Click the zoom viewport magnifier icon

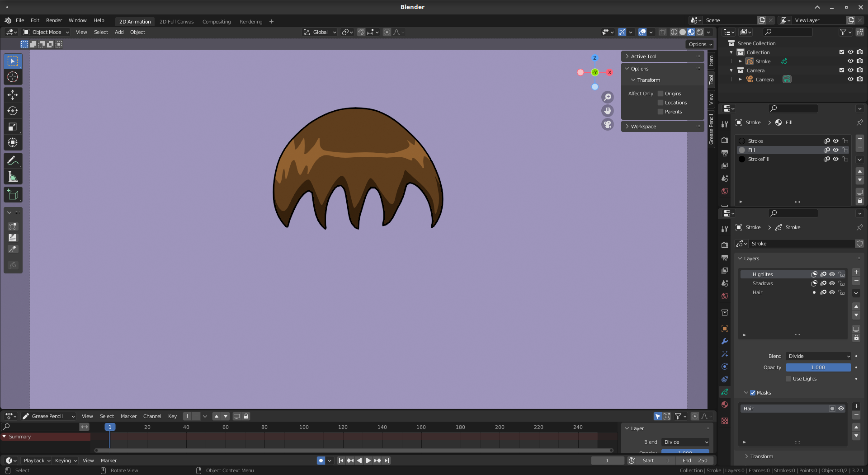coord(608,97)
